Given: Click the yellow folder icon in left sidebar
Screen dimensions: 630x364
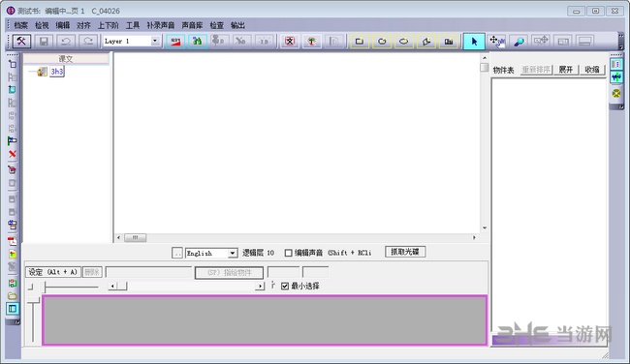Looking at the screenshot, I should pyautogui.click(x=13, y=296).
